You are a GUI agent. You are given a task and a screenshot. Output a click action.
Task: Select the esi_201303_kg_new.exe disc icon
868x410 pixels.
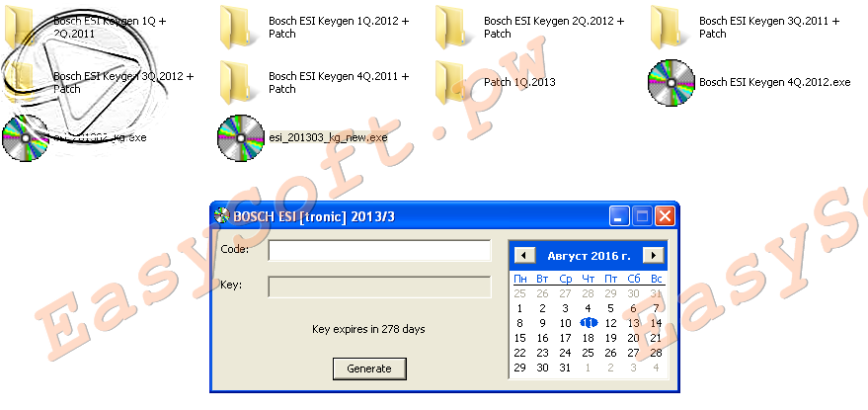[x=240, y=138]
